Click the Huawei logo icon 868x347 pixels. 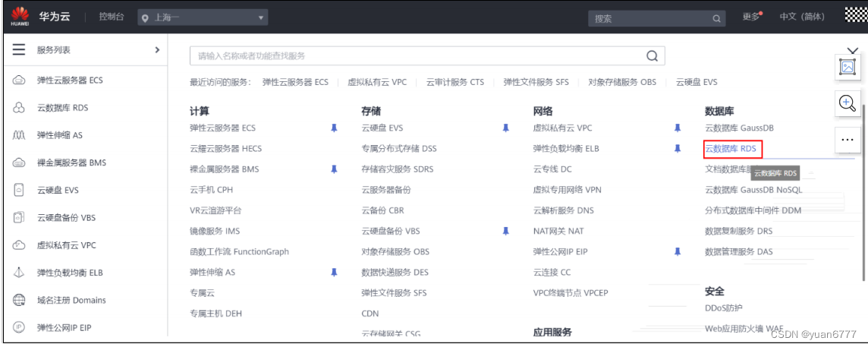click(x=20, y=17)
